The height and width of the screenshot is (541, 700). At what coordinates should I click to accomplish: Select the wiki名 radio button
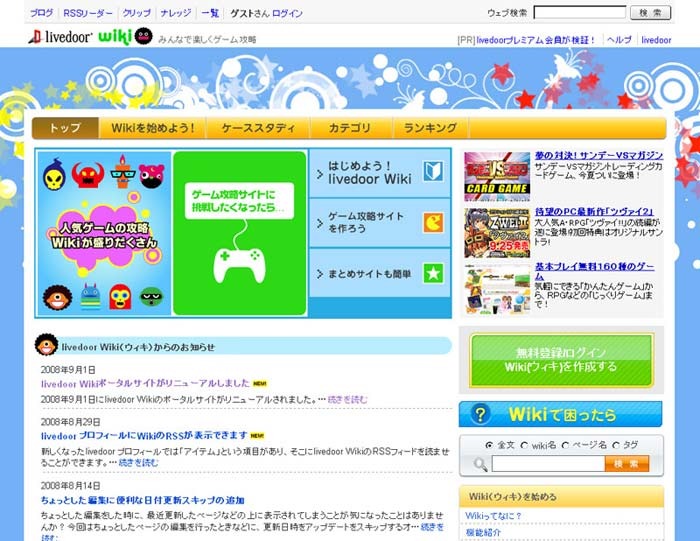pyautogui.click(x=524, y=445)
